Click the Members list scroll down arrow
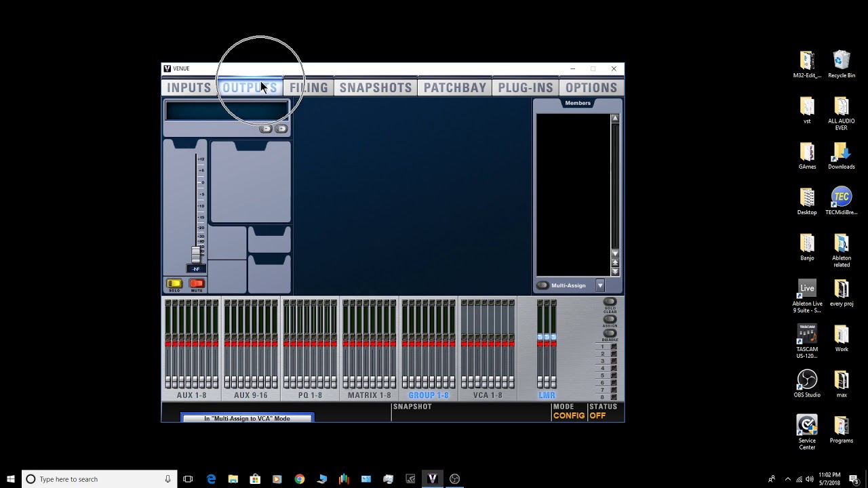 click(615, 253)
